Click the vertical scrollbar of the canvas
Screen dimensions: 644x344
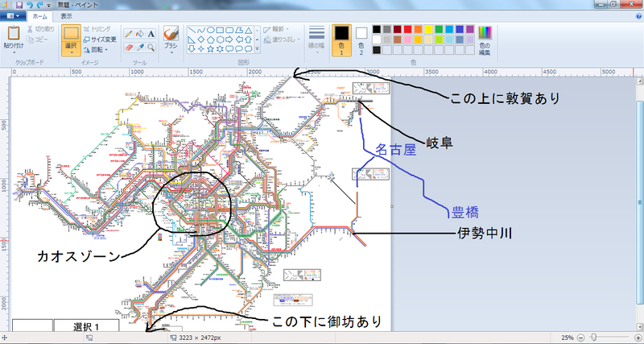coord(640,203)
